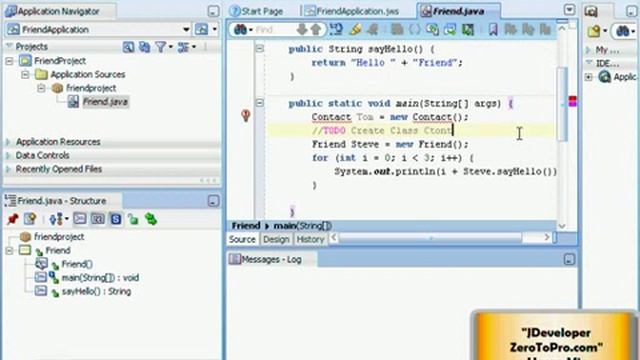This screenshot has width=640, height=360.
Task: Switch to the Design view tab
Action: [x=276, y=239]
